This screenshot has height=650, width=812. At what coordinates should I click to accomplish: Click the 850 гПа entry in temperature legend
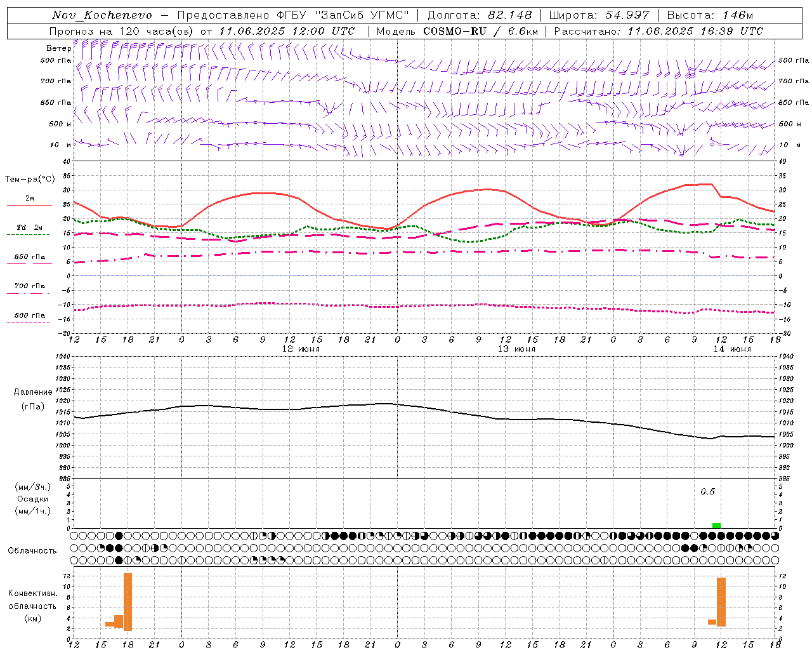coord(29,257)
